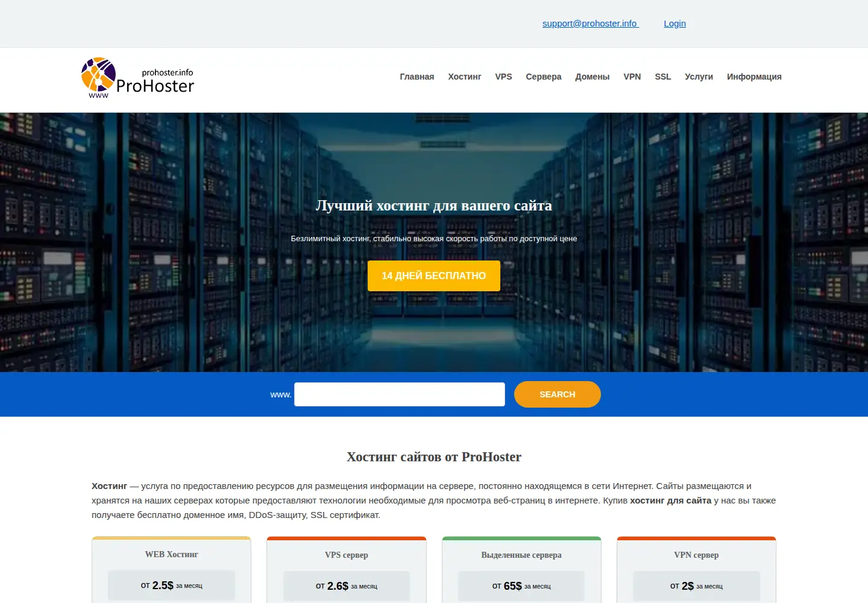Select the WEB Хостинг card title
Image resolution: width=868 pixels, height=603 pixels.
(171, 554)
